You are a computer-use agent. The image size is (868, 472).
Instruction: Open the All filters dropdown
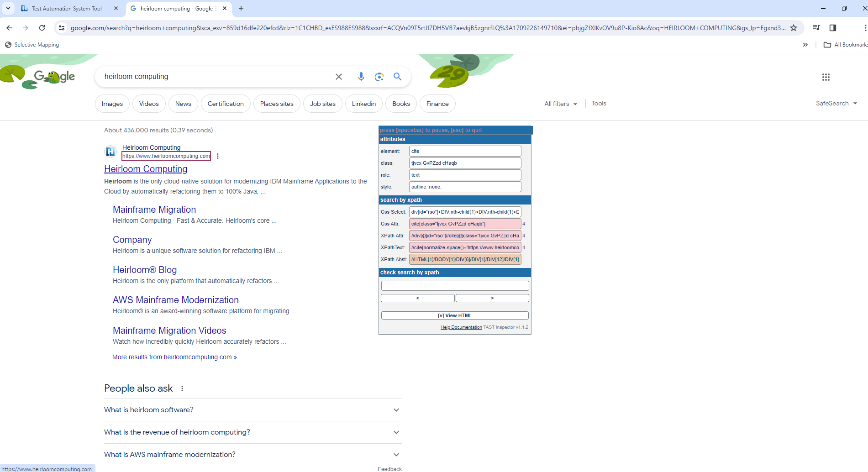click(x=561, y=104)
